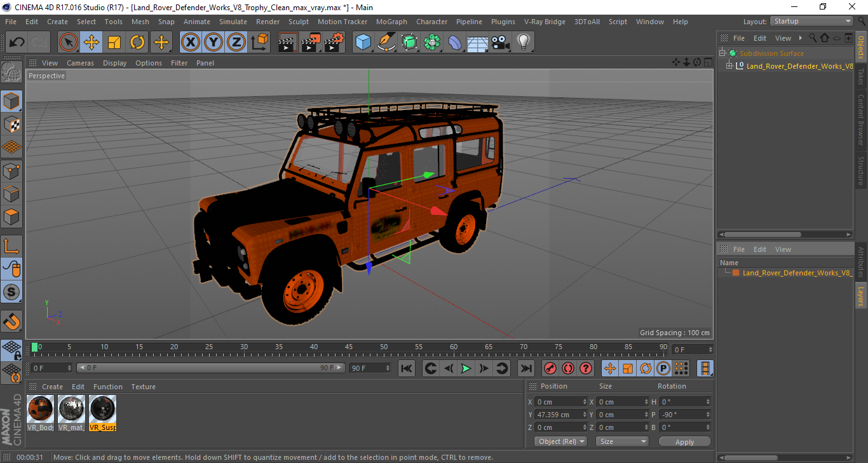Expand Land_Rover_Defender object tree node
The image size is (868, 463).
click(729, 66)
